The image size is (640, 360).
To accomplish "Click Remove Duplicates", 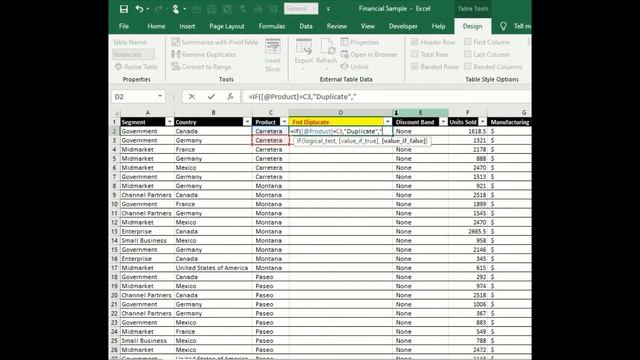I will [204, 54].
